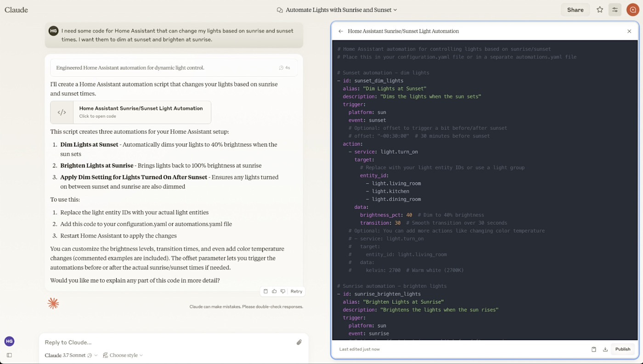Go back with artifact panel arrow
643x364 pixels.
(340, 31)
